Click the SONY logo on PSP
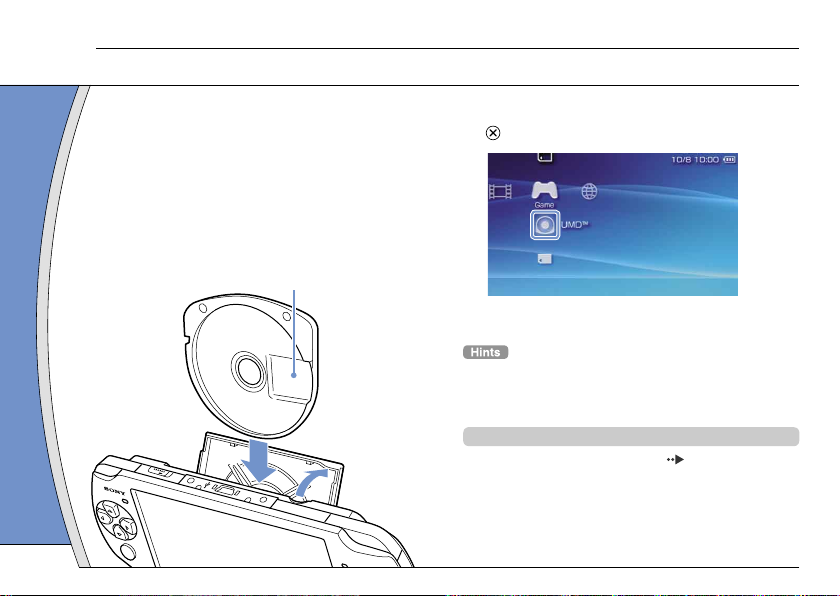 click(115, 491)
